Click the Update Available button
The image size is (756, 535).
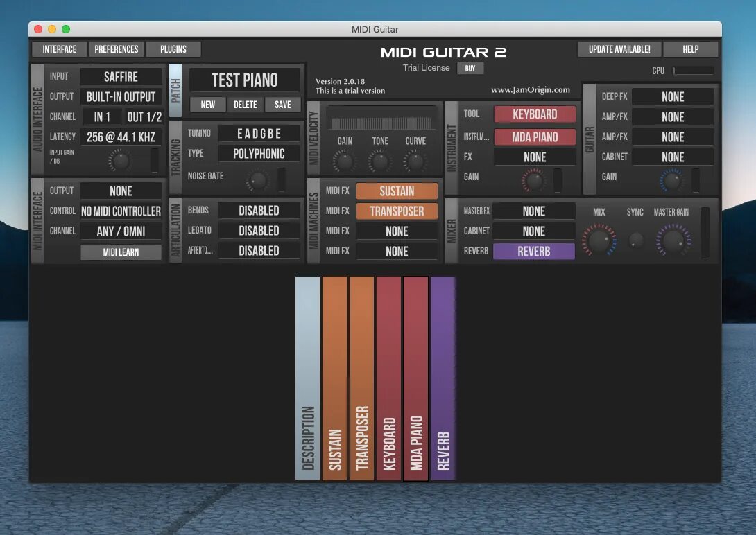[x=619, y=49]
